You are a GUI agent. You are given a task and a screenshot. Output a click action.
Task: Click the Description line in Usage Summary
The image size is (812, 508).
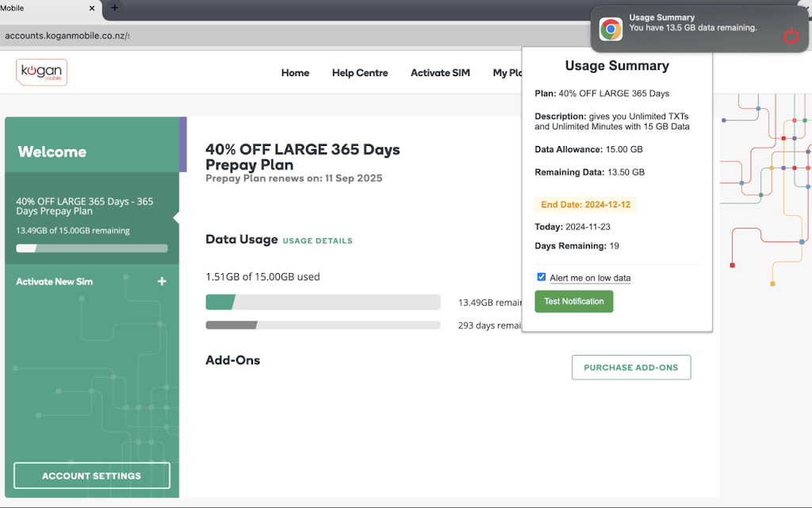pos(612,121)
